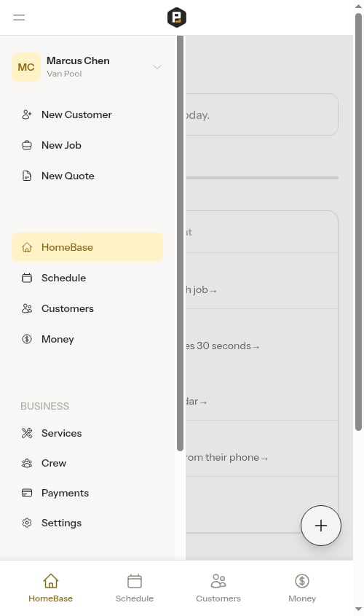Open Crew under Business
Viewport: 364px width, 616px height.
click(87, 463)
